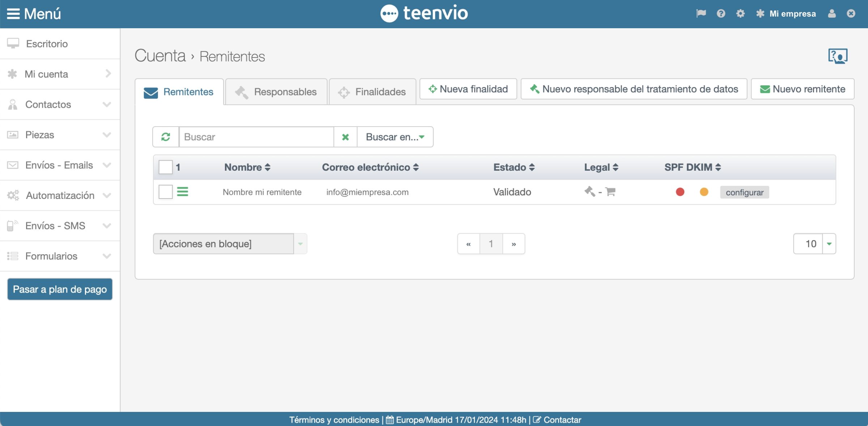
Task: Click Cuenta breadcrumb heading
Action: [x=160, y=56]
